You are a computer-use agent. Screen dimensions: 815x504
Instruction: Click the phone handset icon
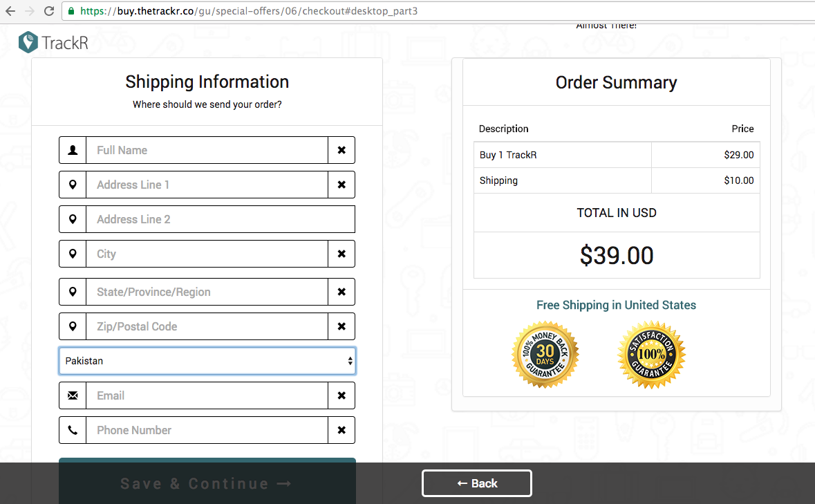(73, 430)
